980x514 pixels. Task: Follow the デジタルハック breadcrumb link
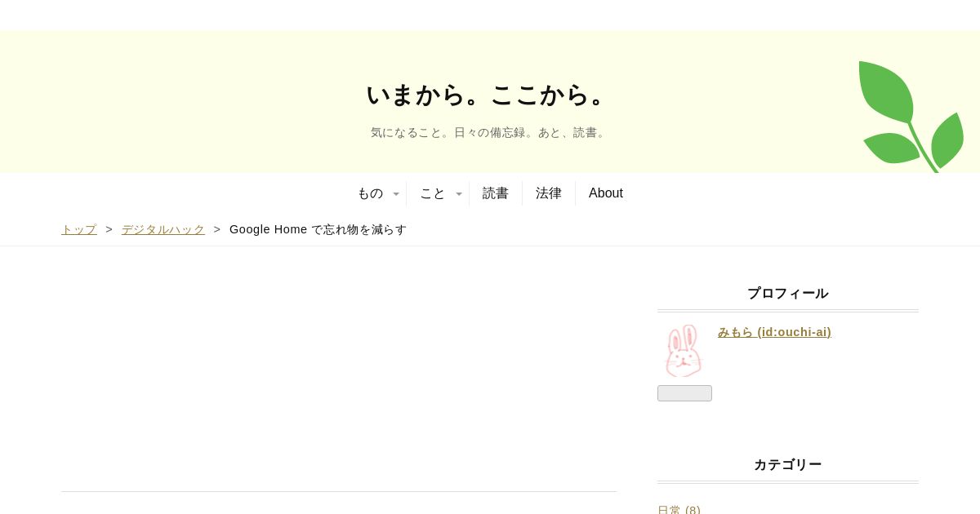coord(163,229)
